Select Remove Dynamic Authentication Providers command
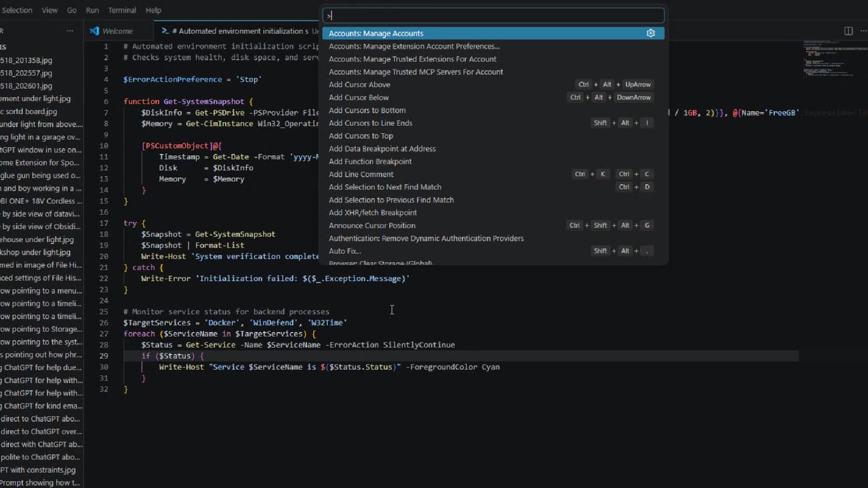This screenshot has width=868, height=488. pos(493,238)
